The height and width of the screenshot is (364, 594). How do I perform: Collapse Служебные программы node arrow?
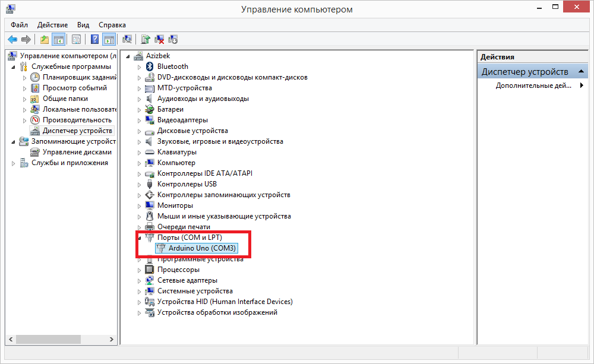click(13, 67)
